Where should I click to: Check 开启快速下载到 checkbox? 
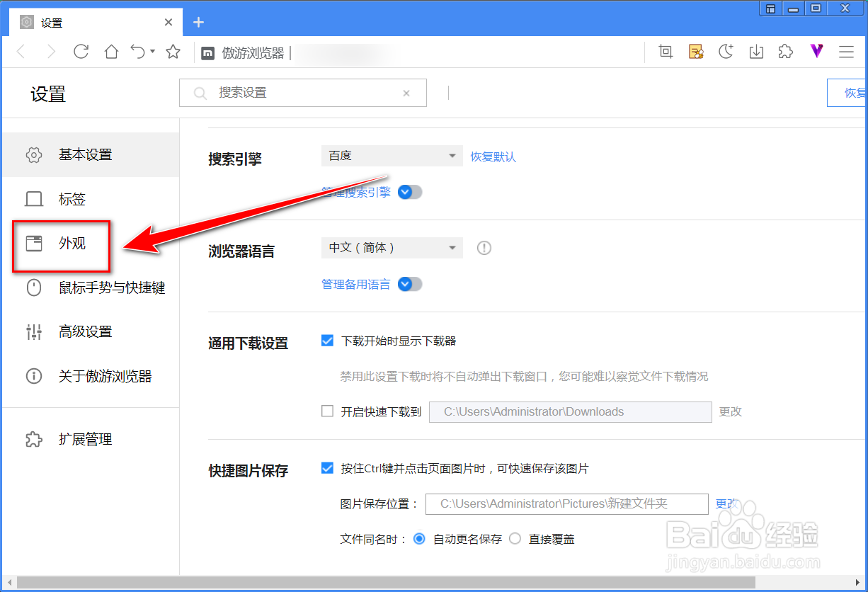[x=327, y=411]
